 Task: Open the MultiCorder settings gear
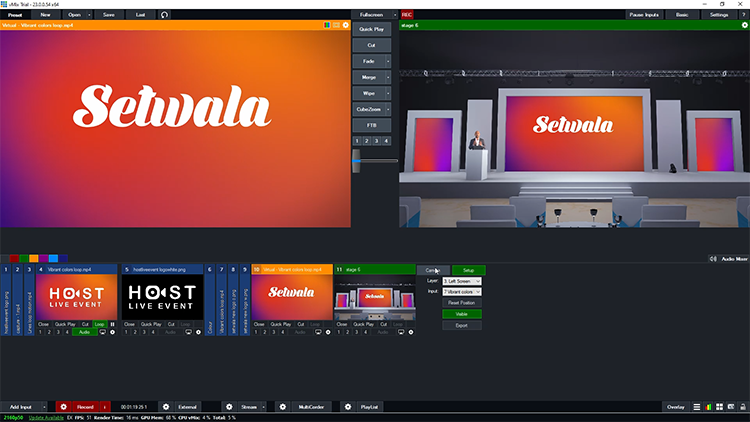coord(283,407)
